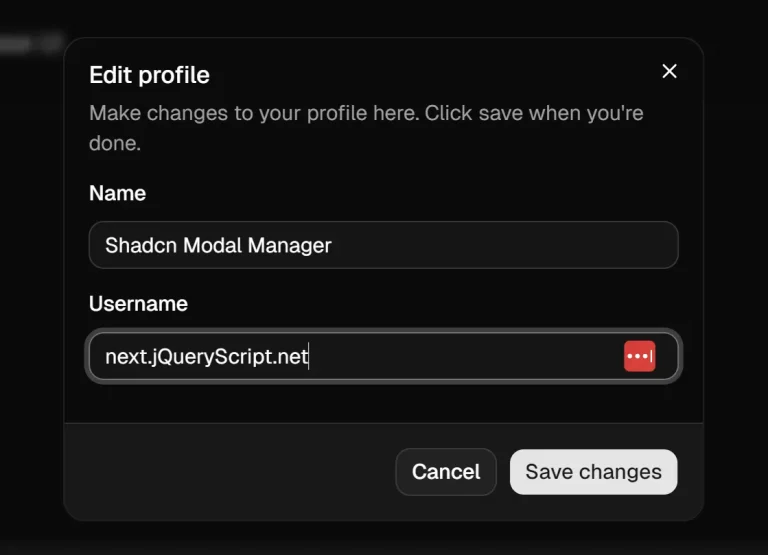Click the Save changes button
Screen dimensions: 768x555
[593, 472]
